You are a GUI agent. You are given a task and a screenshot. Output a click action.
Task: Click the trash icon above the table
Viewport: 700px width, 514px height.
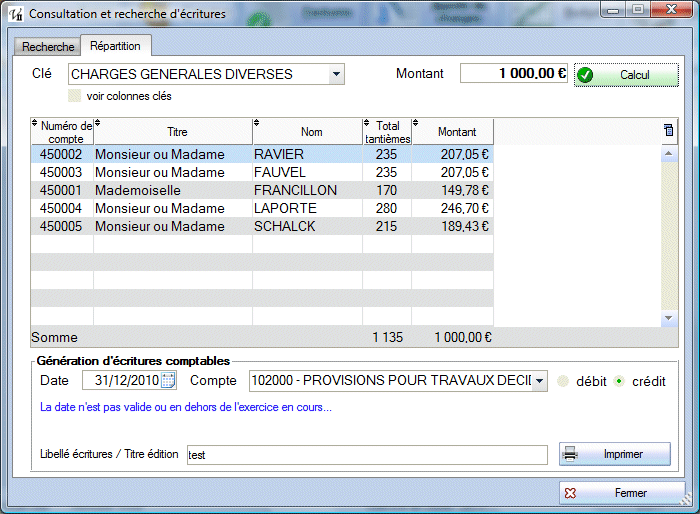click(669, 130)
